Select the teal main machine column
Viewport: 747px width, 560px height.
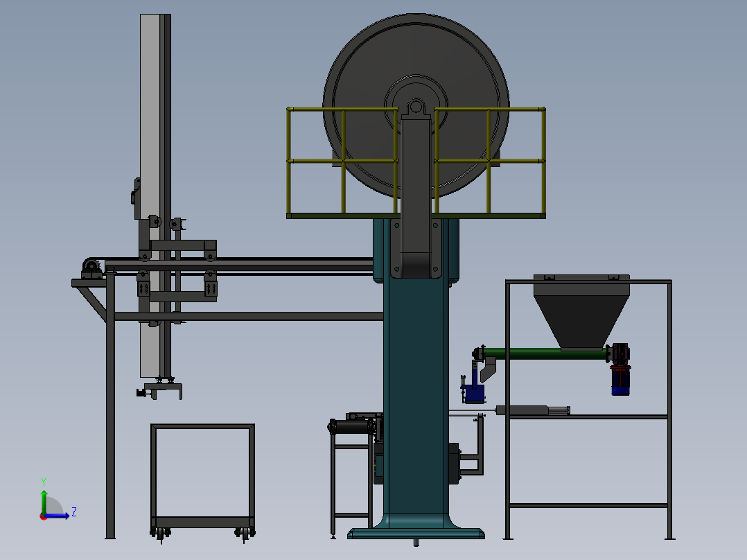(x=416, y=381)
